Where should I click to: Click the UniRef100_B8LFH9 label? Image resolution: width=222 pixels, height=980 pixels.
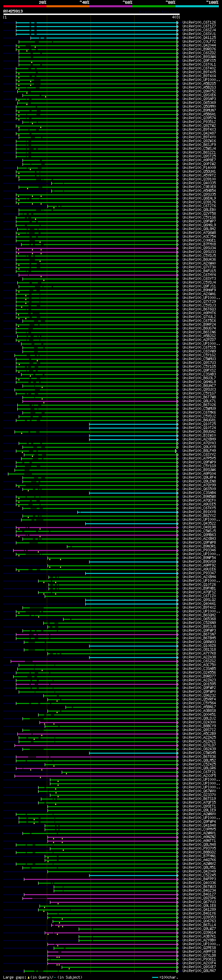click(199, 451)
